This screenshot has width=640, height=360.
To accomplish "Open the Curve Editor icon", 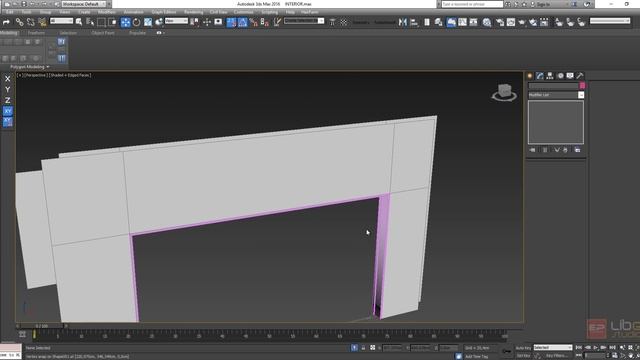I will point(462,22).
